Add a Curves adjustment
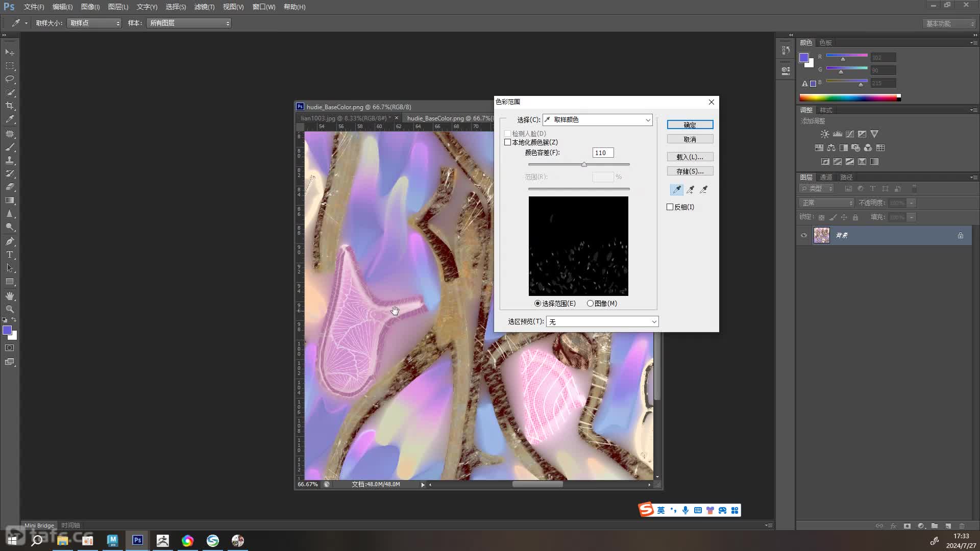Image resolution: width=980 pixels, height=551 pixels. point(850,134)
